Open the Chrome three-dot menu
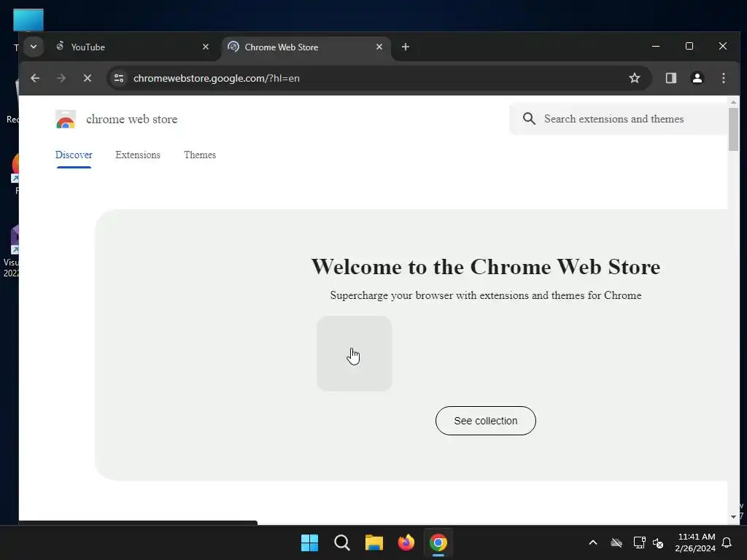 pos(723,78)
